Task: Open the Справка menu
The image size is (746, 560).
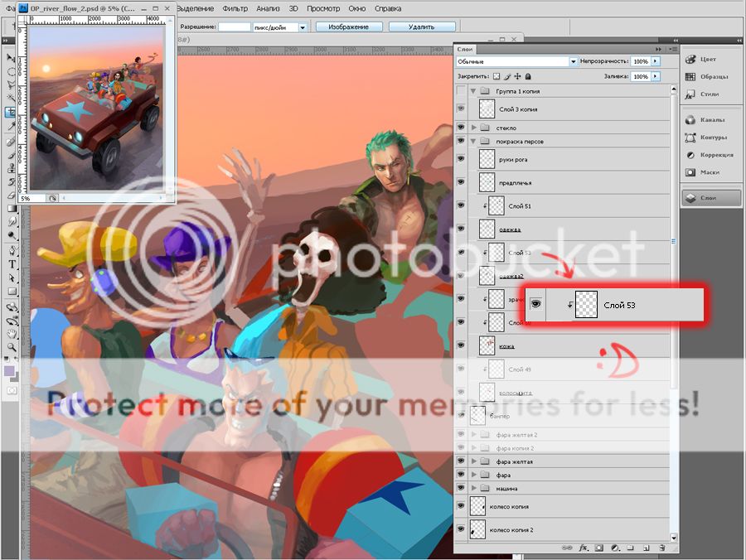Action: 388,8
